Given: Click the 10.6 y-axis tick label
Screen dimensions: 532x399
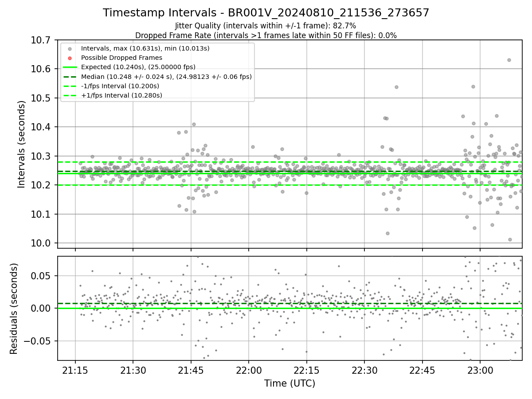Looking at the screenshot, I should tap(42, 69).
